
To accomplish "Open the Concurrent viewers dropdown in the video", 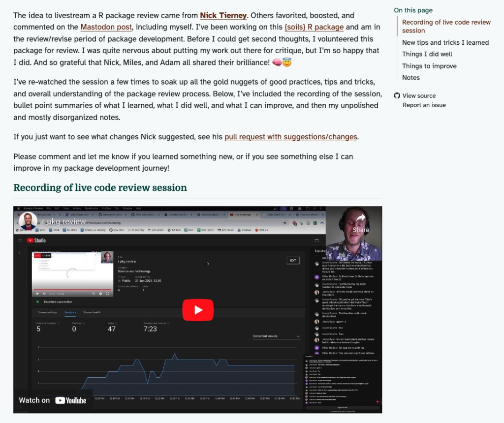I will click(276, 336).
